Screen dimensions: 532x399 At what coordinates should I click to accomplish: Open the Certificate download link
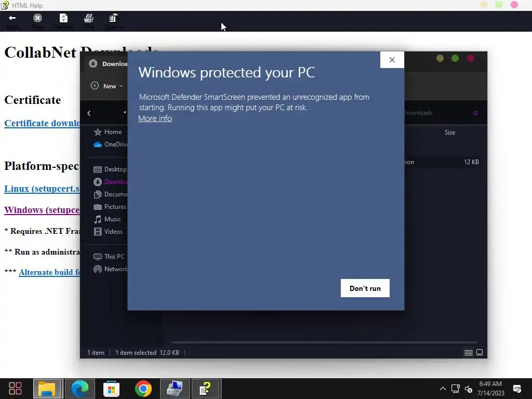tap(42, 123)
